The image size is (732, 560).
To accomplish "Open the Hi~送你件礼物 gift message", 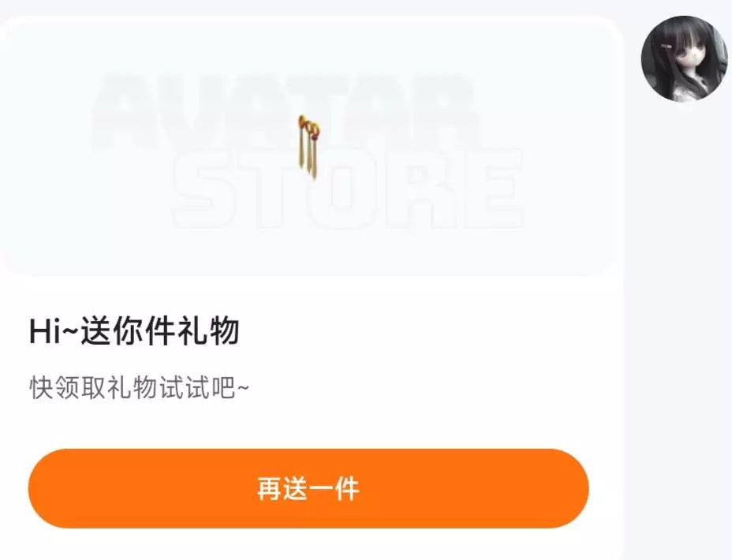I will point(134,330).
